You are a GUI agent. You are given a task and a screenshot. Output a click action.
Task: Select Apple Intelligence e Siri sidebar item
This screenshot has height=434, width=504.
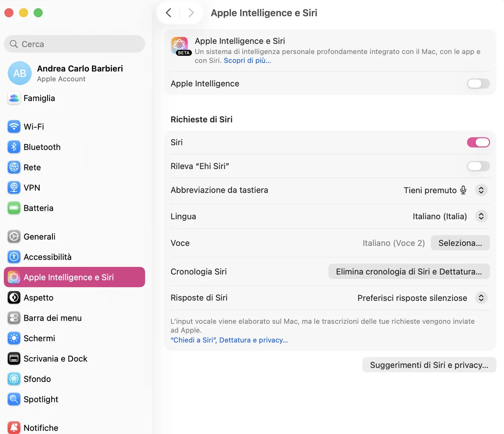pos(74,277)
